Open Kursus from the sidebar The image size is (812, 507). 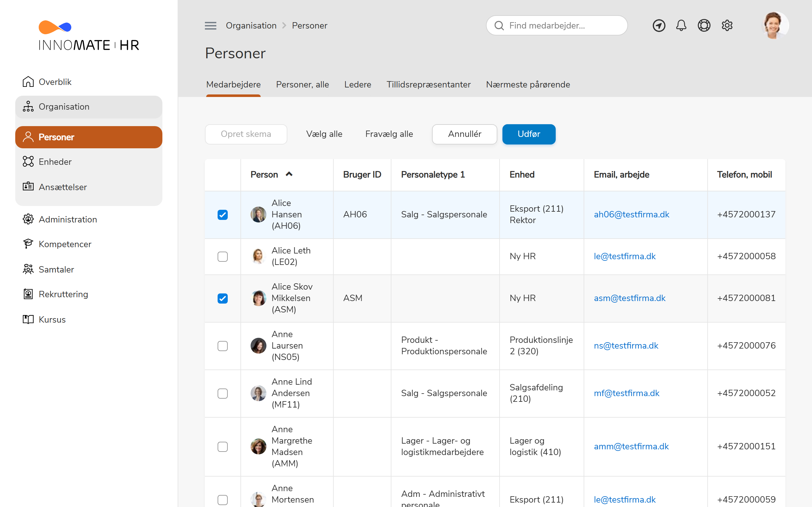click(x=52, y=319)
